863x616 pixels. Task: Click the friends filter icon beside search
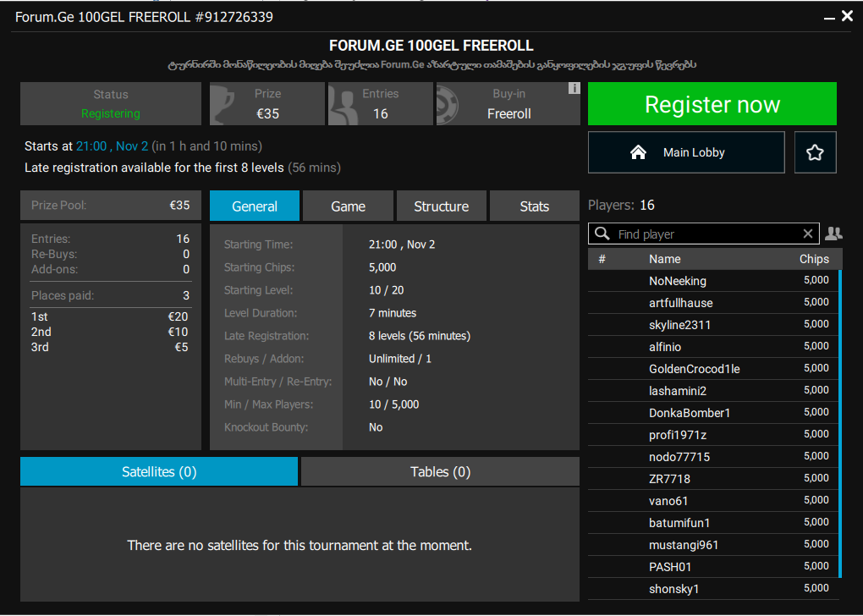click(833, 234)
